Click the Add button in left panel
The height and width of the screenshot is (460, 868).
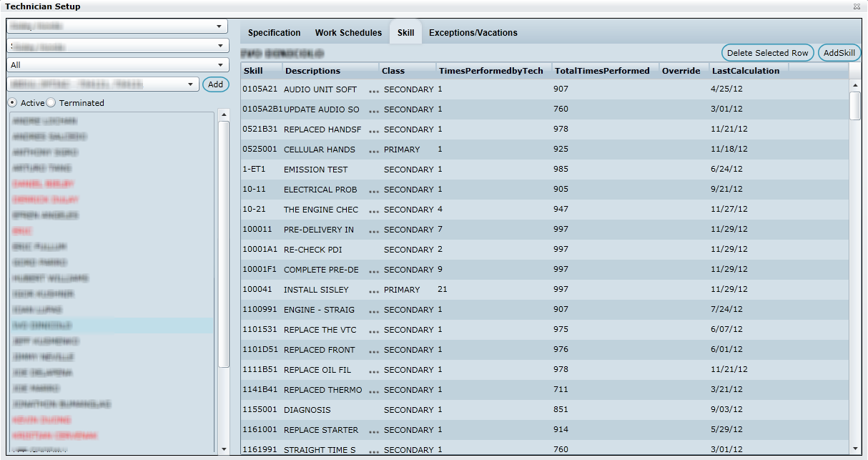[215, 84]
